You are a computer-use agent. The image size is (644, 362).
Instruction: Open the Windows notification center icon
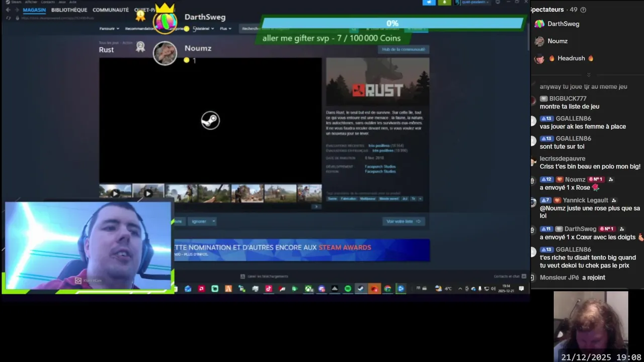[x=521, y=289]
